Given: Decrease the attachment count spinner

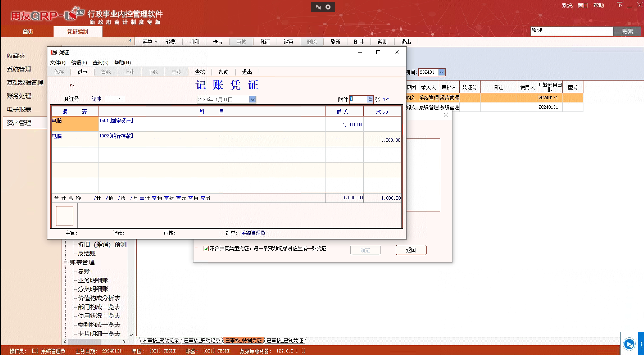Looking at the screenshot, I should [x=370, y=101].
